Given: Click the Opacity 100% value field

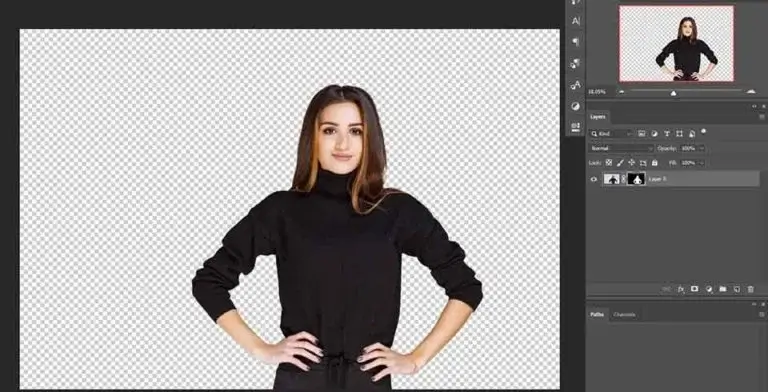Looking at the screenshot, I should [688, 148].
